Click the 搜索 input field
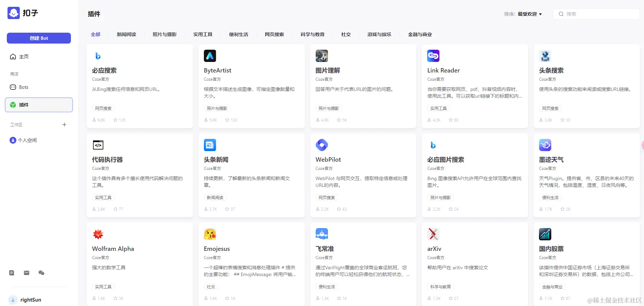The image size is (644, 306). coord(596,14)
